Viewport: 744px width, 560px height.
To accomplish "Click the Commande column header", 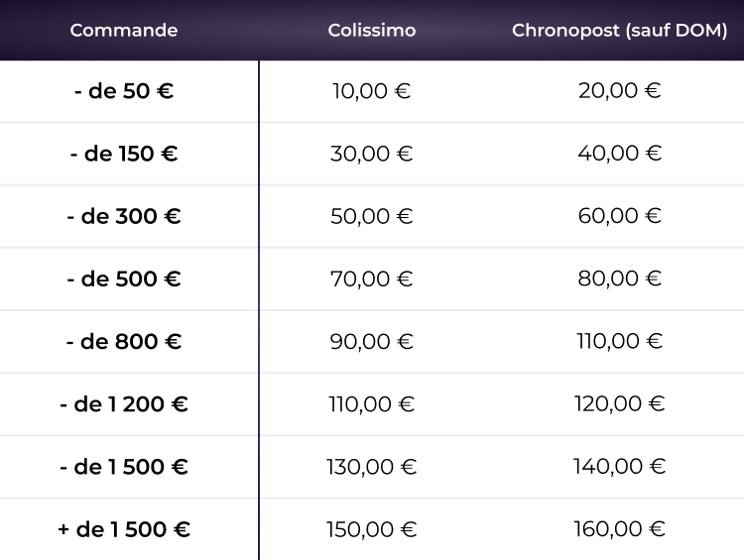I will (x=124, y=31).
